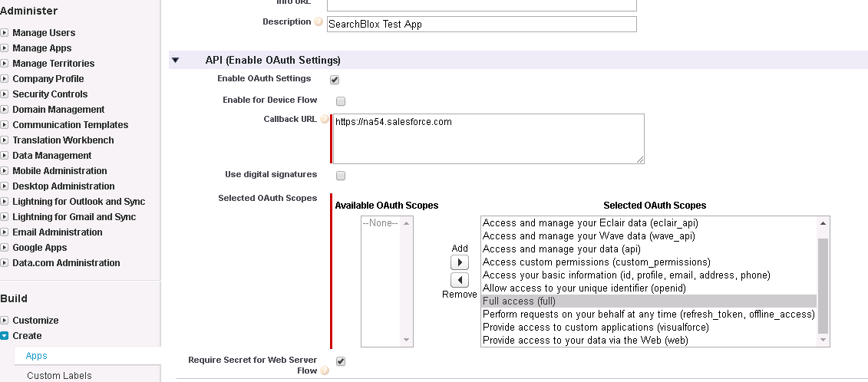Expand Customize arrow under Build
This screenshot has height=382, width=868.
[5, 320]
